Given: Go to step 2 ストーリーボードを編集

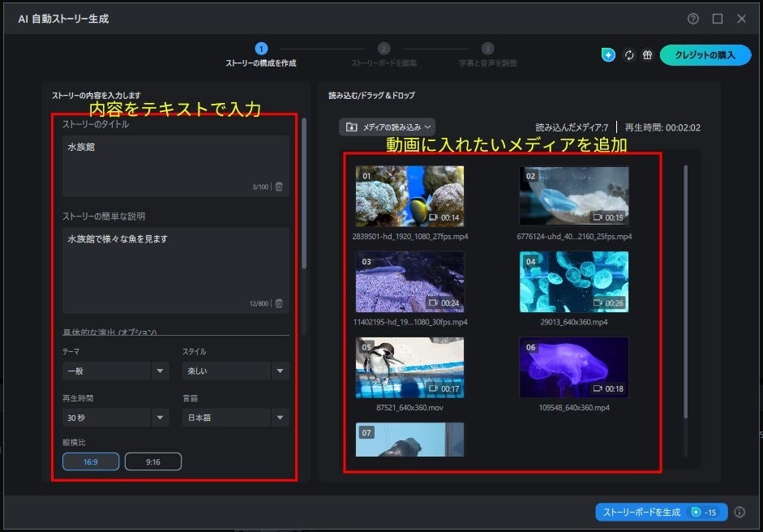Looking at the screenshot, I should pyautogui.click(x=384, y=49).
